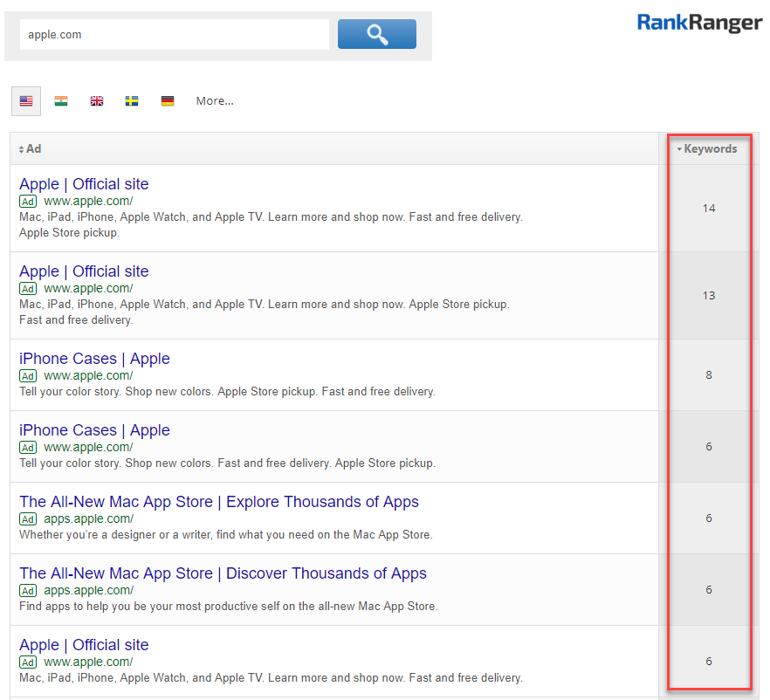Open the second iPhone Cases | Apple link

click(x=94, y=430)
